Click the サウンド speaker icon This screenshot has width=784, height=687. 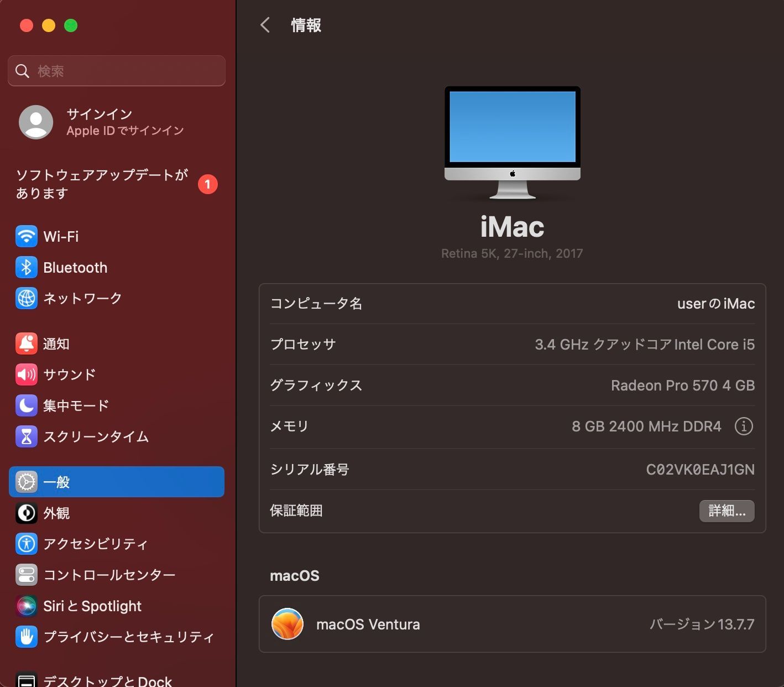pyautogui.click(x=27, y=374)
